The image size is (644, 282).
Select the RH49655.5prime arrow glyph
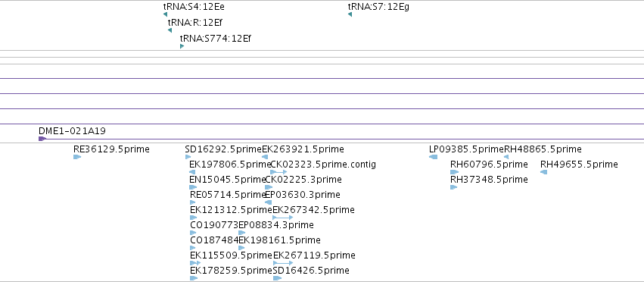544,172
